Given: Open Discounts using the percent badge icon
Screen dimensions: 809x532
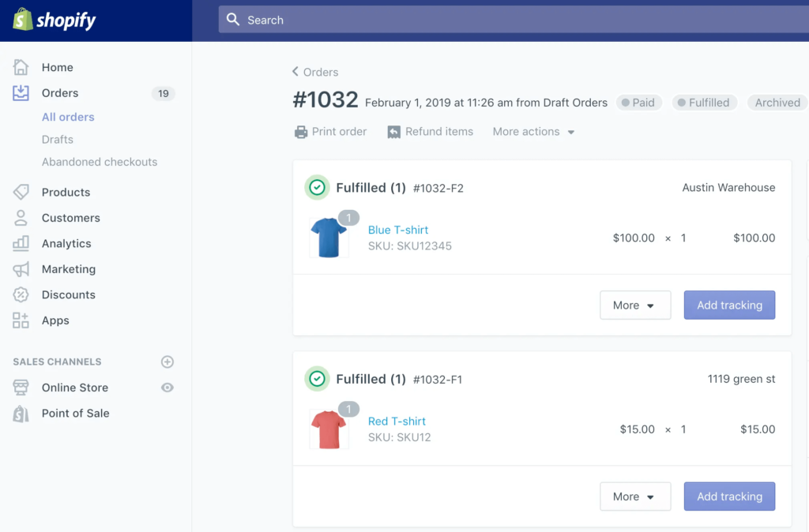Looking at the screenshot, I should click(x=22, y=294).
